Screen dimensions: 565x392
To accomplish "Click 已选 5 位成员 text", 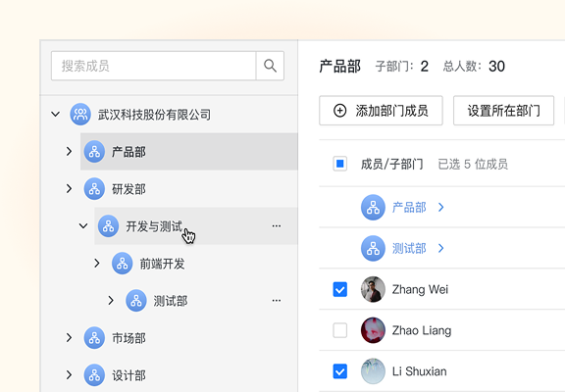I will click(x=473, y=164).
